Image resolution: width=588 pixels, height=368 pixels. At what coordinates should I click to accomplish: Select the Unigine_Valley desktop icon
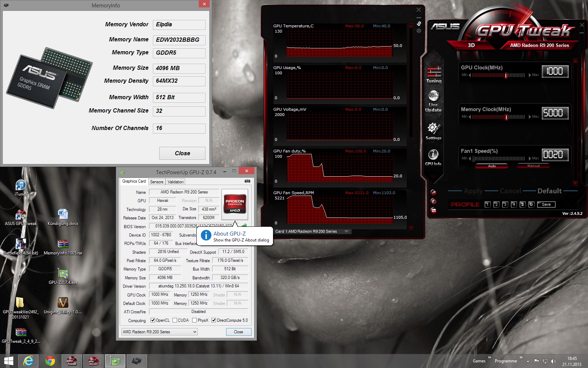pos(63,306)
